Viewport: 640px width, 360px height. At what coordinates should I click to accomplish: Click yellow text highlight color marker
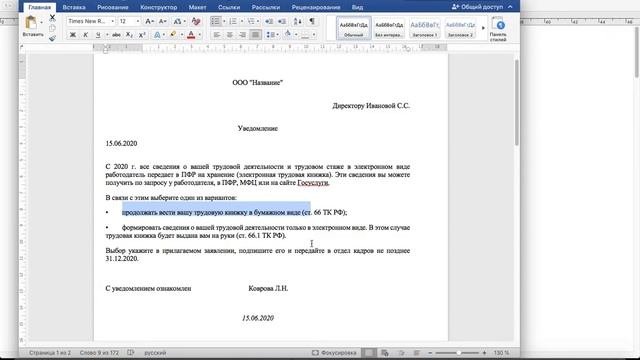point(173,35)
